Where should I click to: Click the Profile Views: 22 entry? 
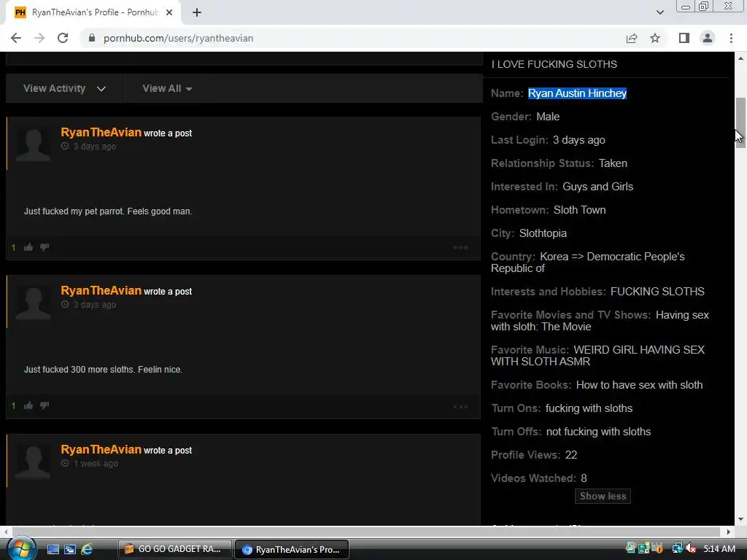click(534, 455)
